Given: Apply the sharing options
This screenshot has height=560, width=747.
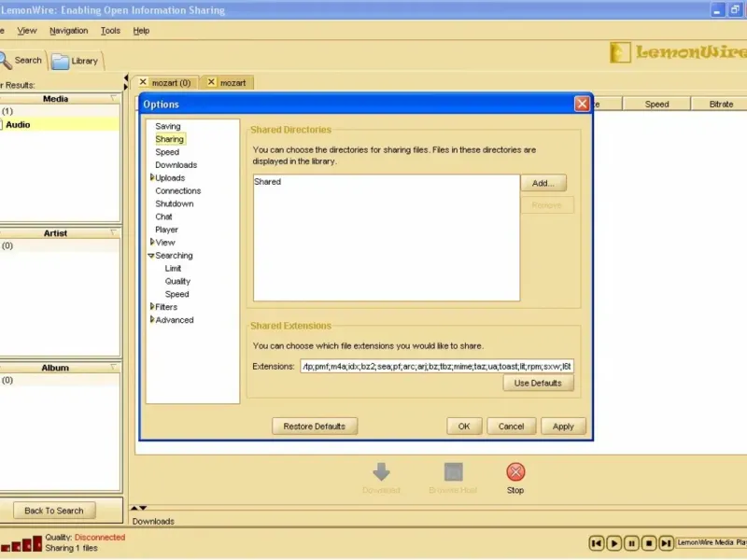Looking at the screenshot, I should [563, 427].
